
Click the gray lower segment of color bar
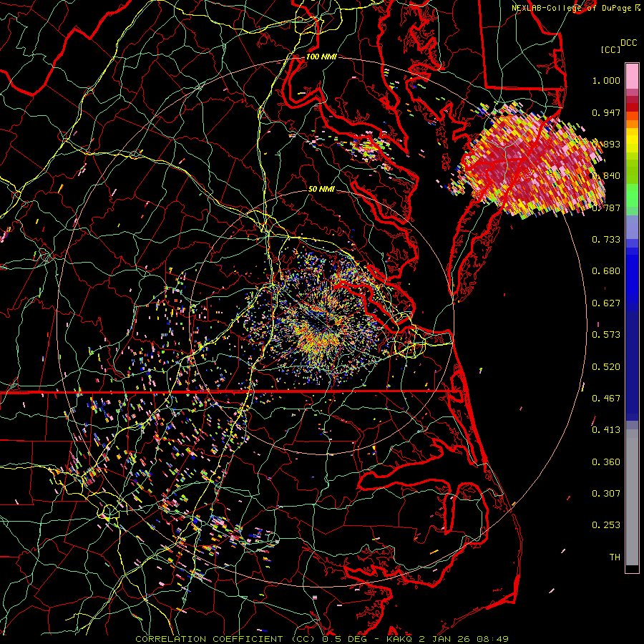tap(632, 499)
